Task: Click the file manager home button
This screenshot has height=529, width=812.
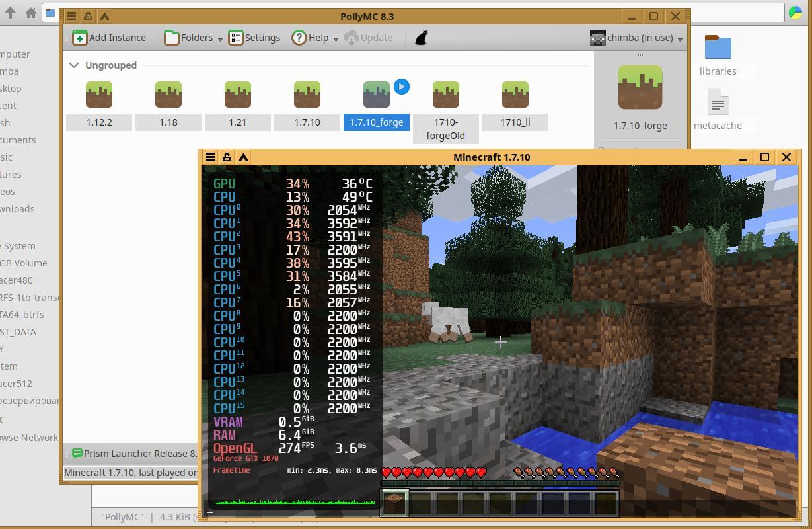Action: pos(30,13)
